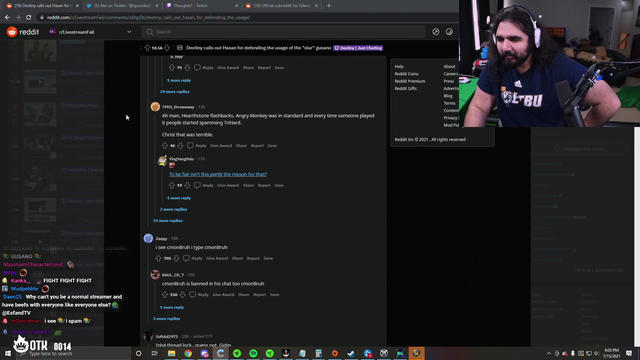Click browser forward arrow
Screen dimensions: 640x360
[18, 17]
